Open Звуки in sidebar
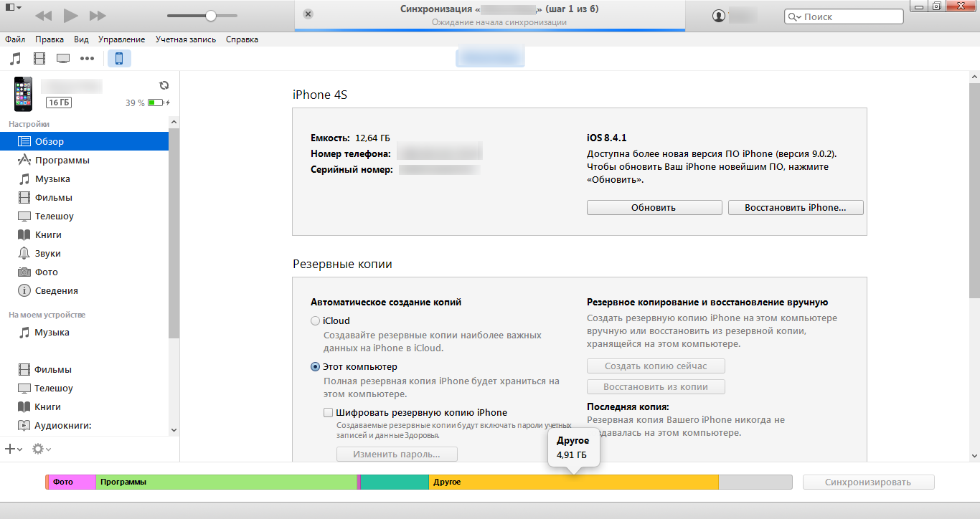The image size is (980, 519). pyautogui.click(x=85, y=253)
